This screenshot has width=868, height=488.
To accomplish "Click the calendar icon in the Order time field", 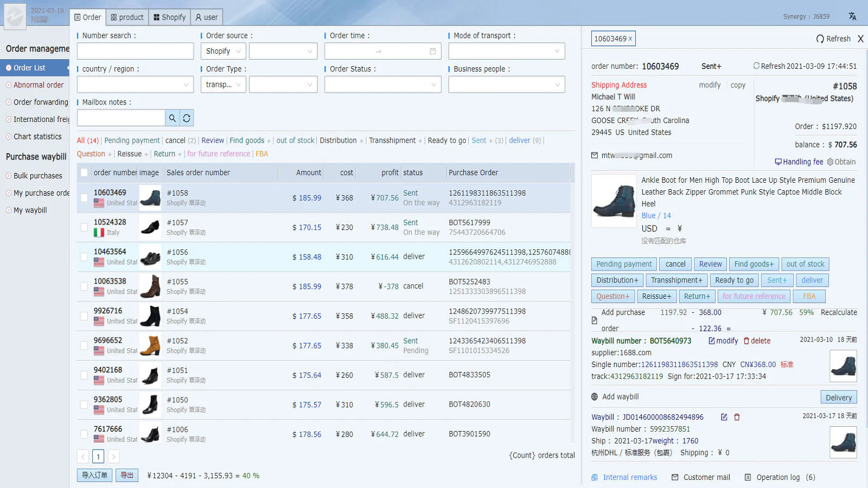I will pos(432,52).
